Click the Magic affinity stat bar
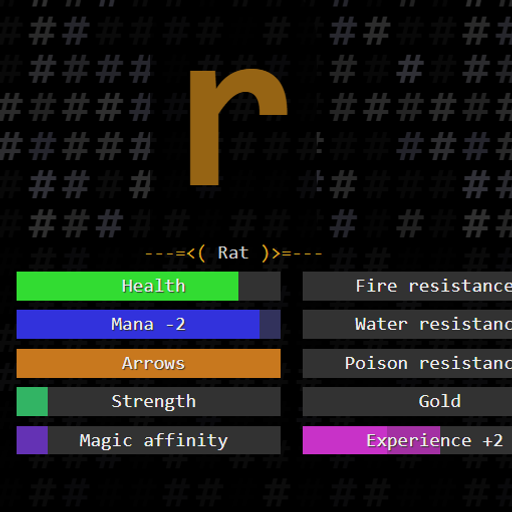The width and height of the screenshot is (512, 512). (148, 440)
